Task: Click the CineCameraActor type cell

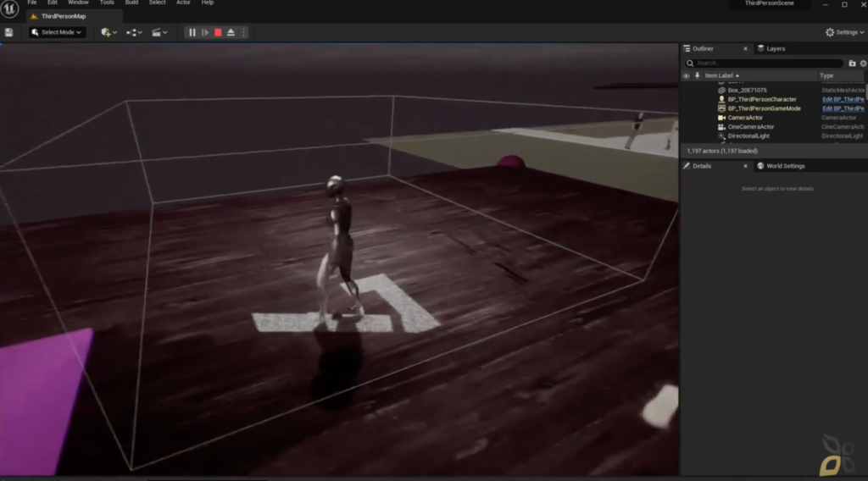Action: [x=843, y=127]
